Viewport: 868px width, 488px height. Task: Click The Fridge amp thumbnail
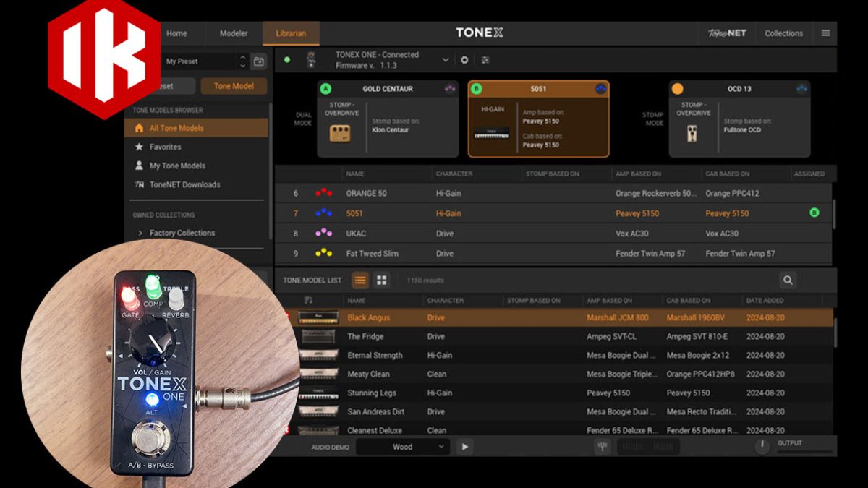click(x=318, y=336)
